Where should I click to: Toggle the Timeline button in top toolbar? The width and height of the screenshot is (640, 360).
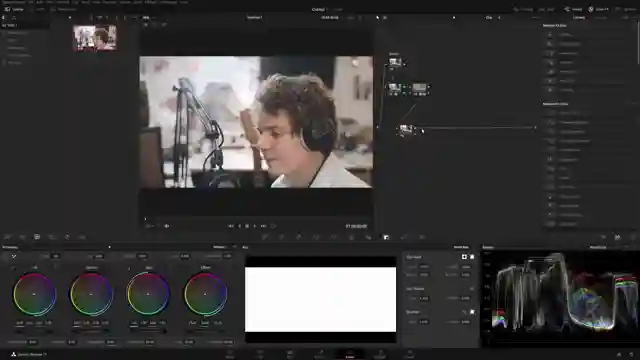(524, 9)
